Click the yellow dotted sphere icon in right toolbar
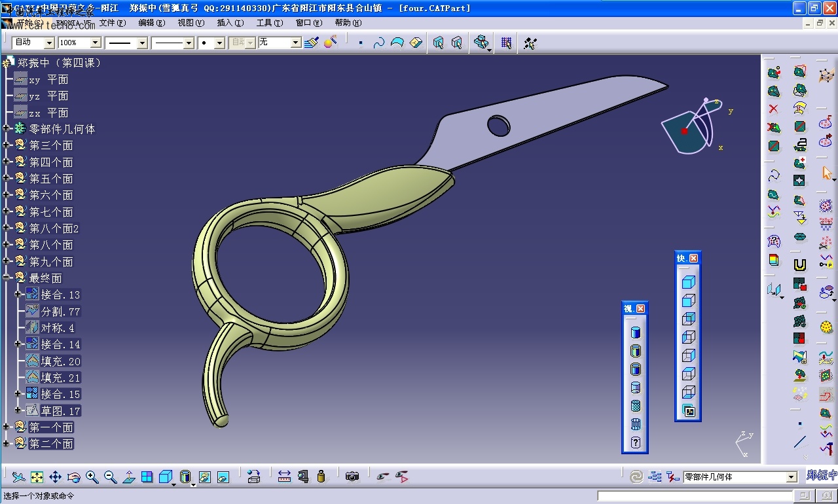This screenshot has width=838, height=504. (x=826, y=327)
